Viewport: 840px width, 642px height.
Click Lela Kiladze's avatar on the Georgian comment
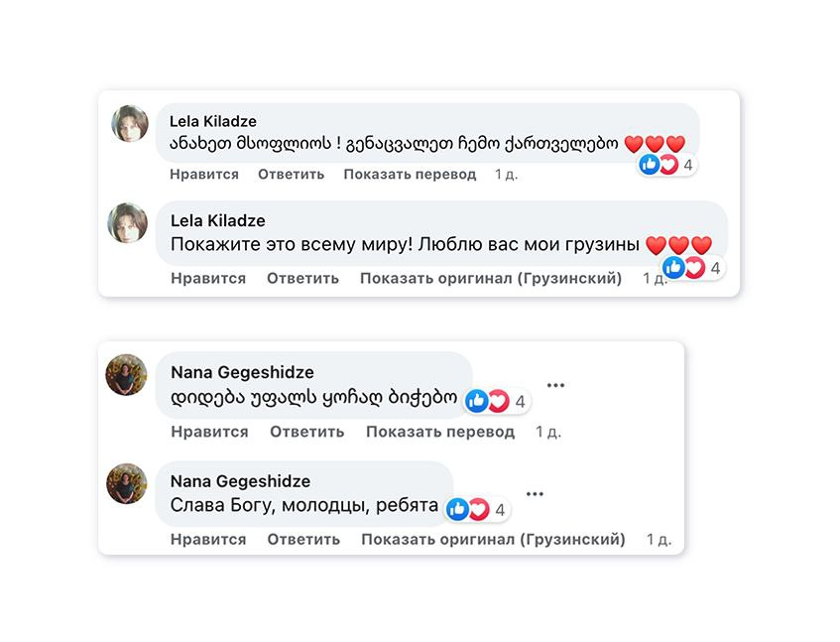129,124
